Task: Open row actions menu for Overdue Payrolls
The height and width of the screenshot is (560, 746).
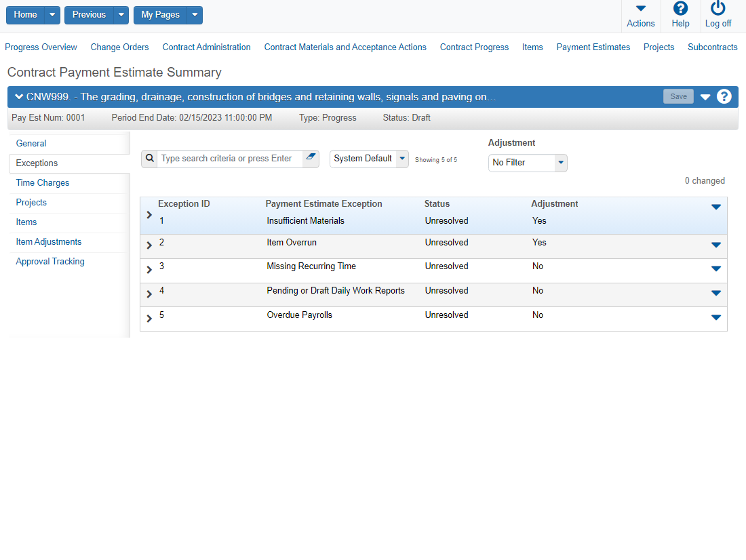Action: (716, 318)
